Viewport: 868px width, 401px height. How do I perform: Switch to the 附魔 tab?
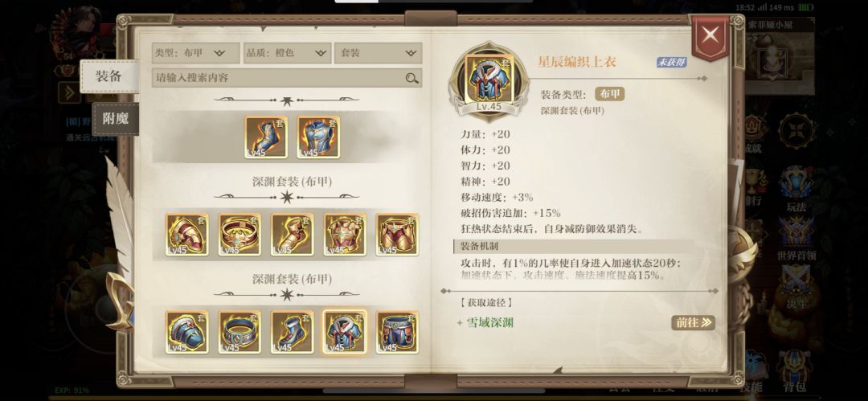[115, 118]
